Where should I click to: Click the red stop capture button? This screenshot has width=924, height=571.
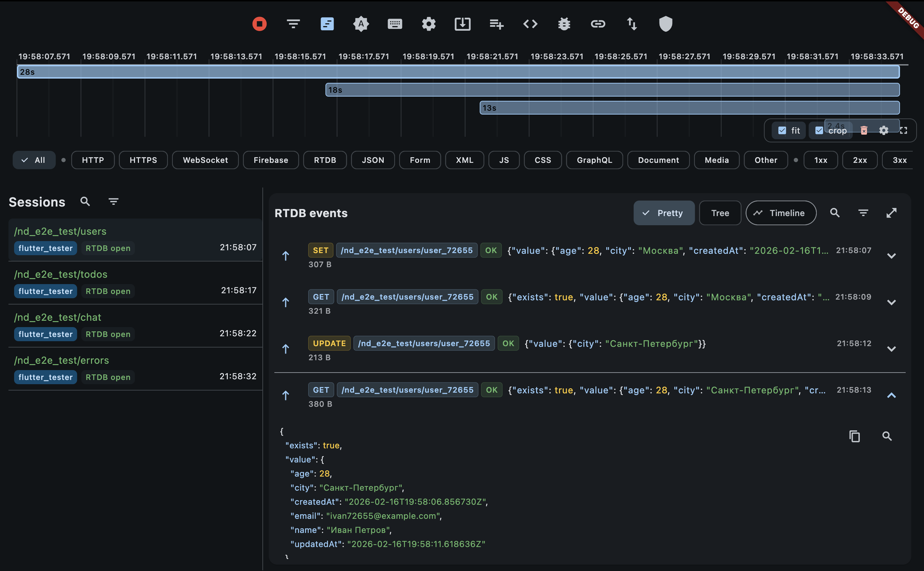tap(259, 24)
